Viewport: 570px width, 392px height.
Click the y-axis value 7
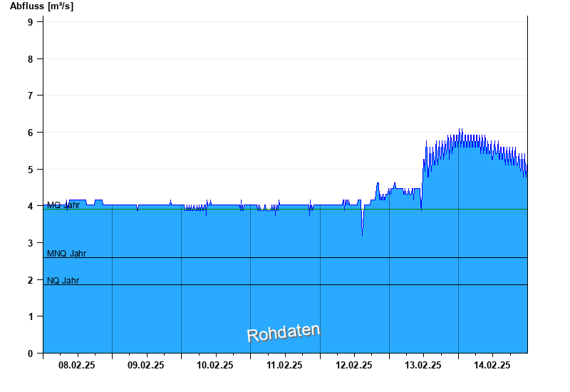(30, 96)
